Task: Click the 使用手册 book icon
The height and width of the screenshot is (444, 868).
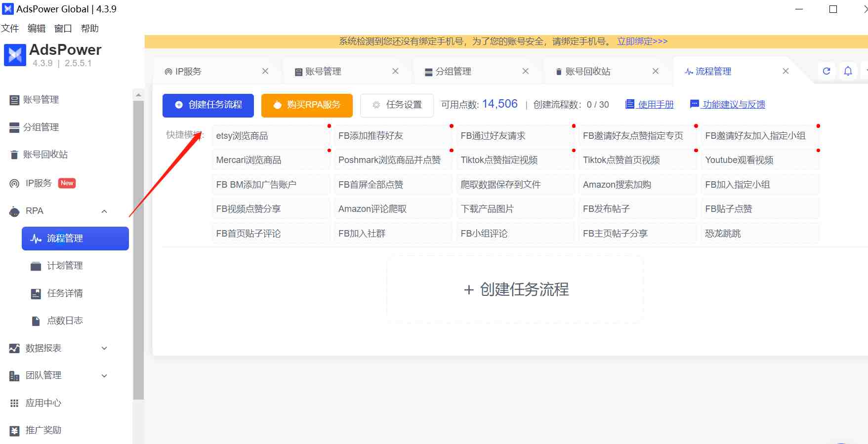Action: coord(630,104)
